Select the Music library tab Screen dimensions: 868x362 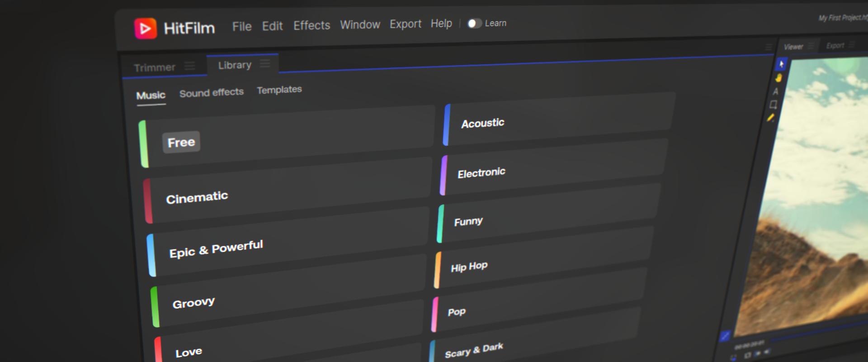click(151, 95)
